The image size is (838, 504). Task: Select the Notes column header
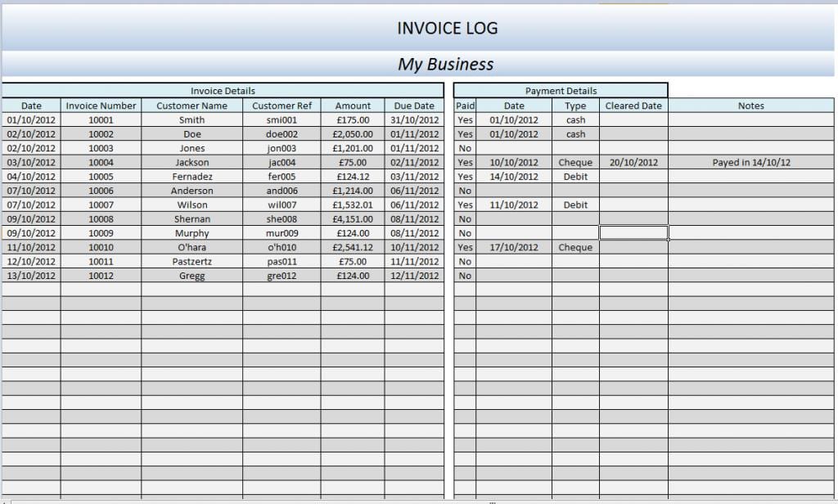tap(750, 105)
